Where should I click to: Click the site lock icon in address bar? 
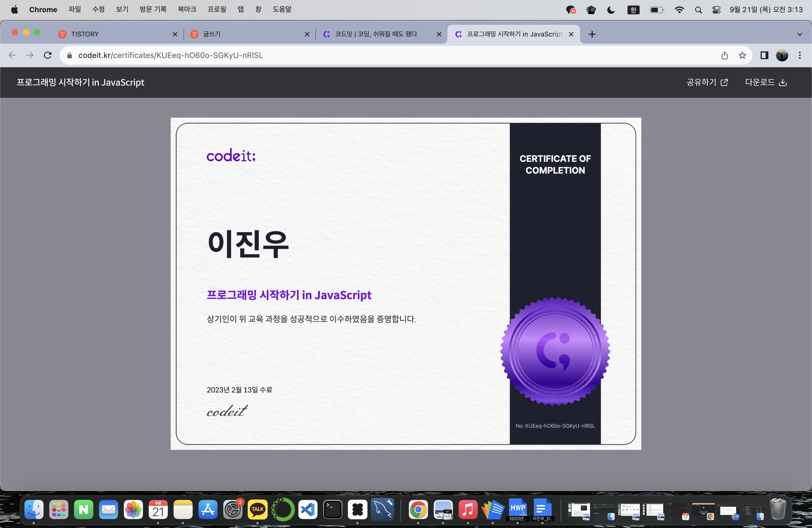pos(70,55)
